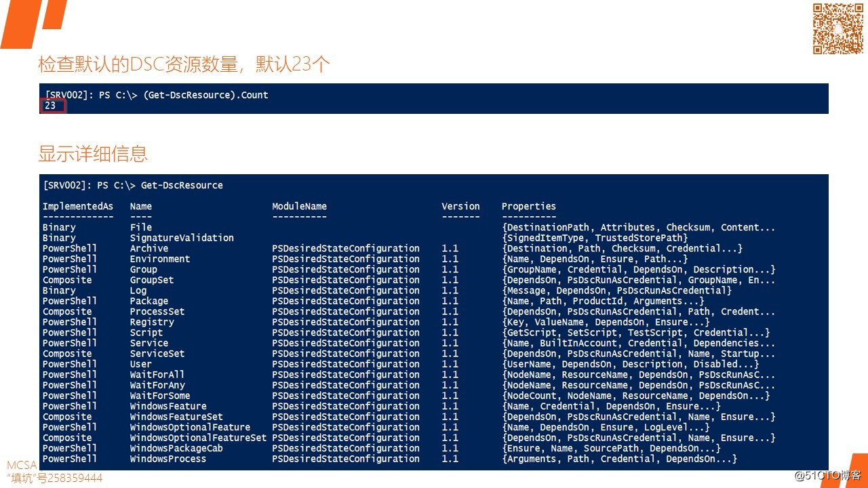The image size is (868, 488).
Task: Click '{NodeCount, NodeName, ResourceName, DependsOn...}' properties
Action: click(x=636, y=396)
